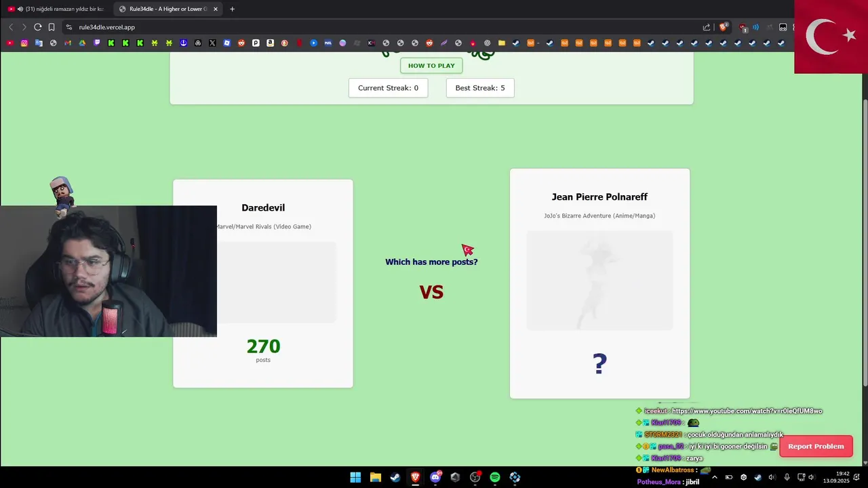868x488 pixels.
Task: Show hidden system tray icons
Action: pos(714,477)
